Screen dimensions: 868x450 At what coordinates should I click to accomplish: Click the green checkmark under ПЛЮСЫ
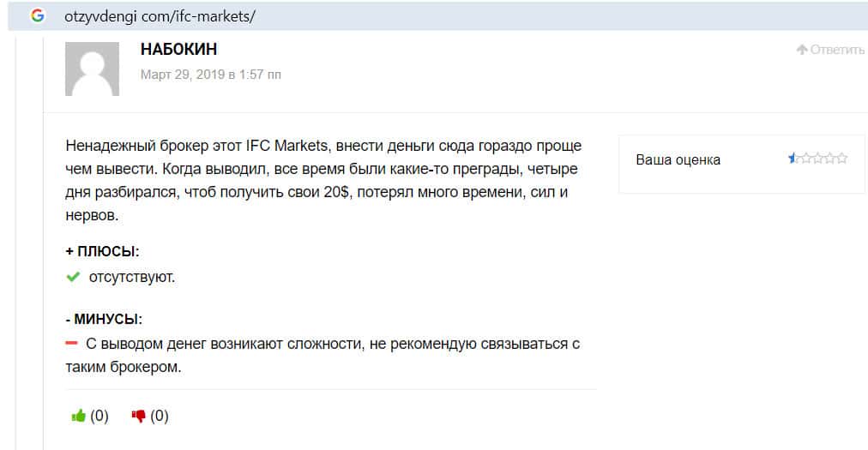tap(73, 277)
